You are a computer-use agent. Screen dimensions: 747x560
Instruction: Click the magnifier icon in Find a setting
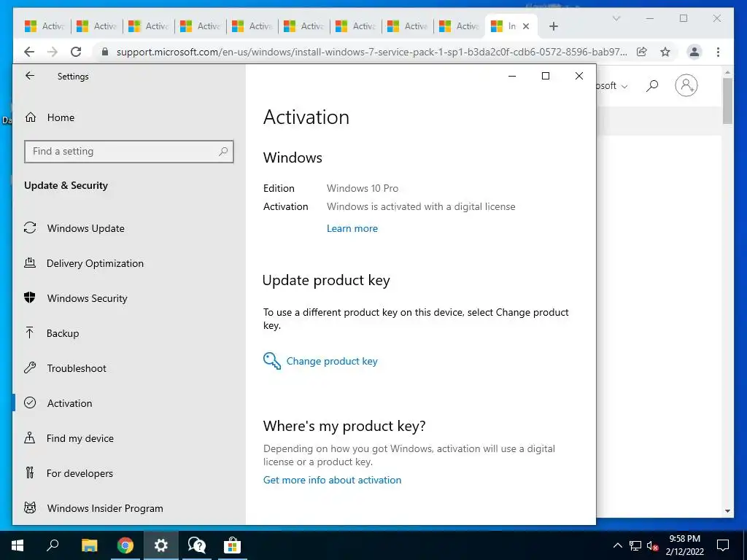point(223,152)
